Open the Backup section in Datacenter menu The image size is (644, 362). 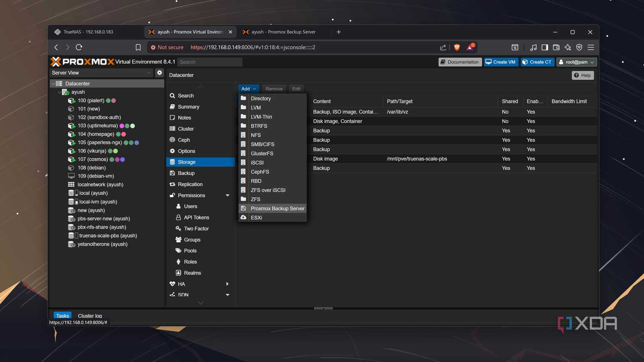click(x=200, y=173)
